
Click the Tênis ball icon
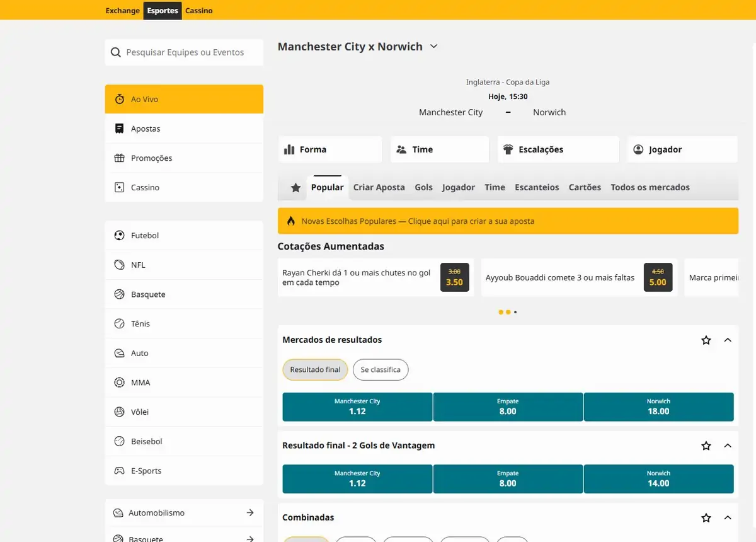(119, 324)
